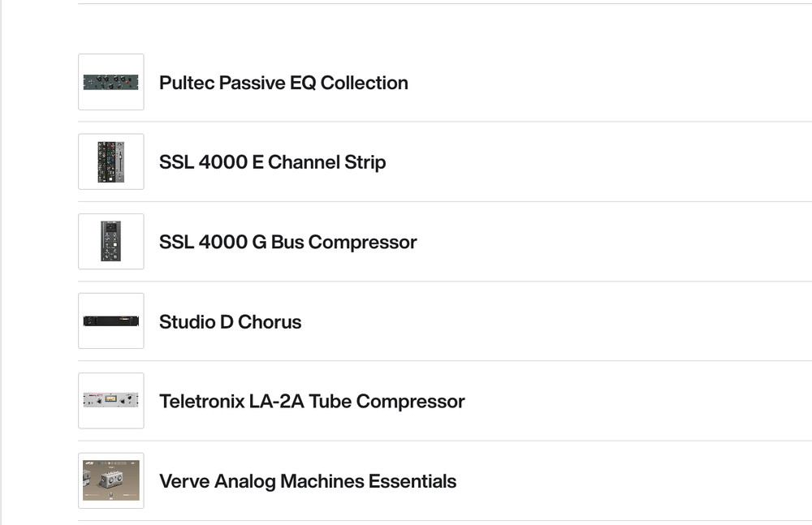Open the SSL 4000 E Channel Strip plugin
812x525 pixels.
click(272, 161)
